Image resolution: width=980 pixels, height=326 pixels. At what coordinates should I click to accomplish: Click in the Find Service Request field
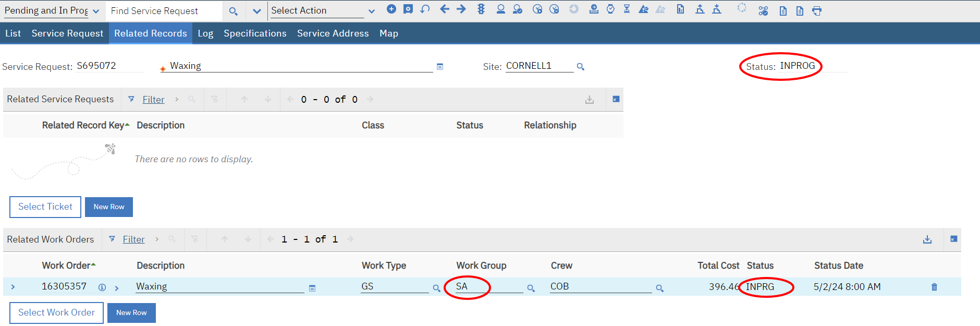click(164, 11)
